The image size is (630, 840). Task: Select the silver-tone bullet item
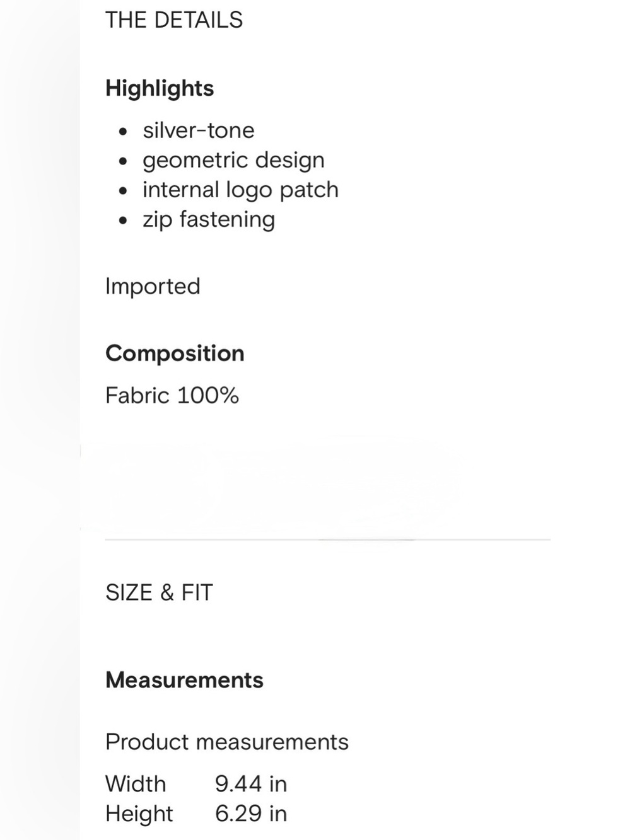199,130
